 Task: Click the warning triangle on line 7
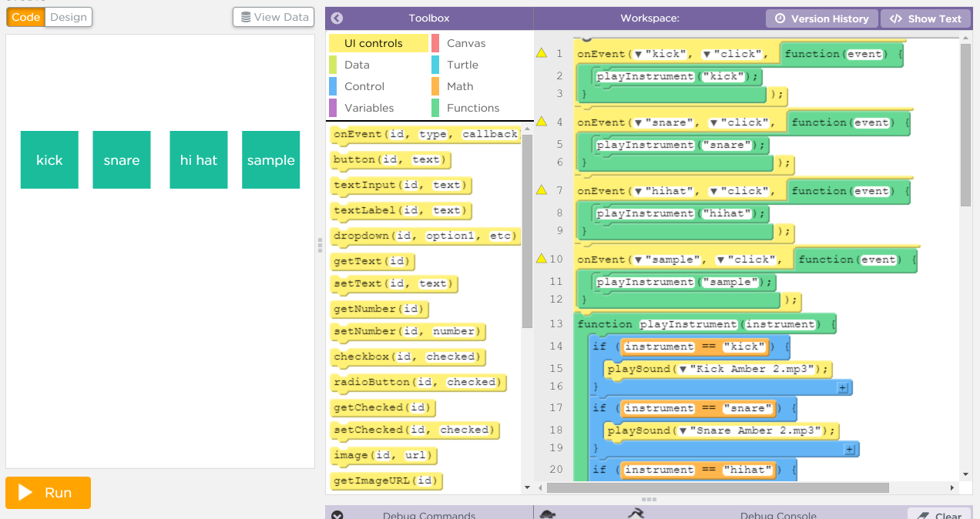pyautogui.click(x=542, y=190)
